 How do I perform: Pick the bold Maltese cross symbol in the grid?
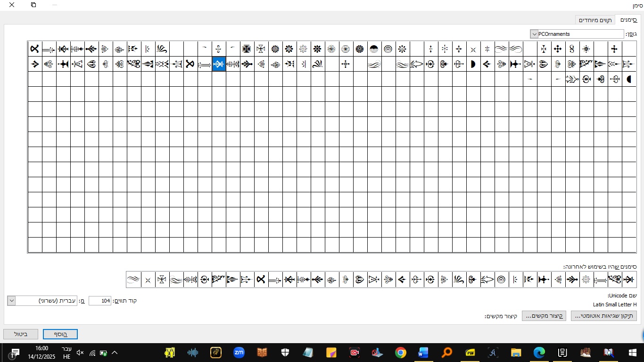[247, 49]
